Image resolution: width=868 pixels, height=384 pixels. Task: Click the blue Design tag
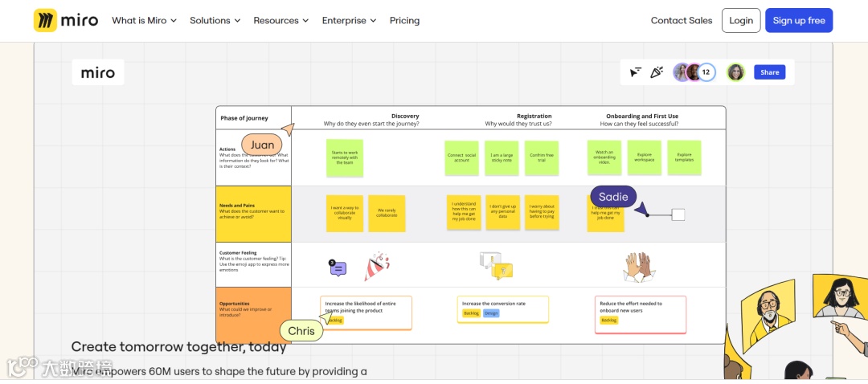point(491,313)
